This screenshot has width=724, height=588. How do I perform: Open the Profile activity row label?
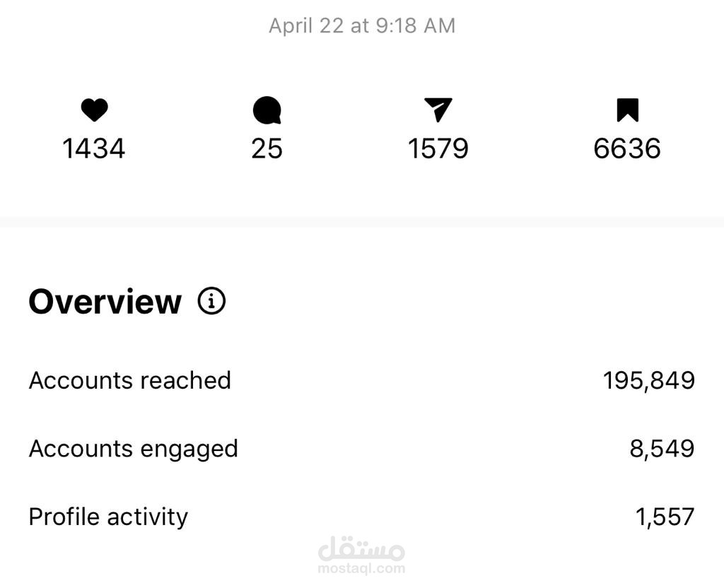click(108, 517)
